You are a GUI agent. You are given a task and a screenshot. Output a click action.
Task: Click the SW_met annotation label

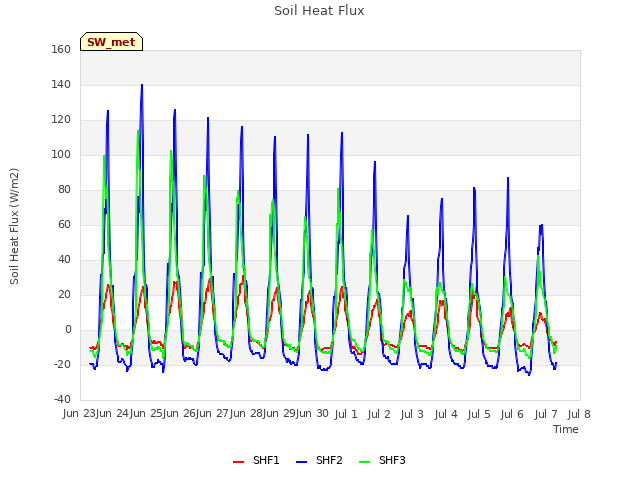pos(111,42)
